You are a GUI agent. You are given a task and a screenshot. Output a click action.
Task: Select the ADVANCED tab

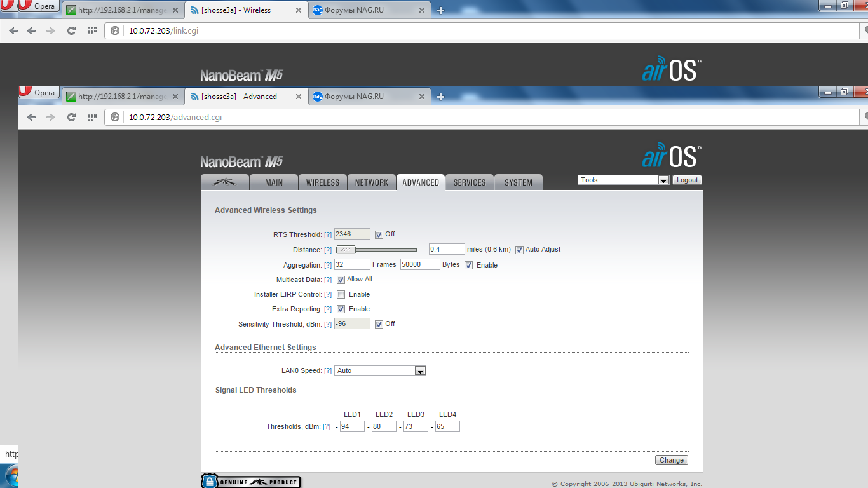click(421, 182)
